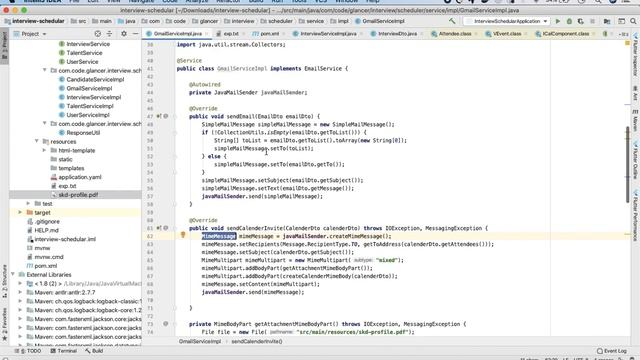This screenshot has width=640, height=360.
Task: Switch to exp.txt editor tab
Action: point(231,34)
